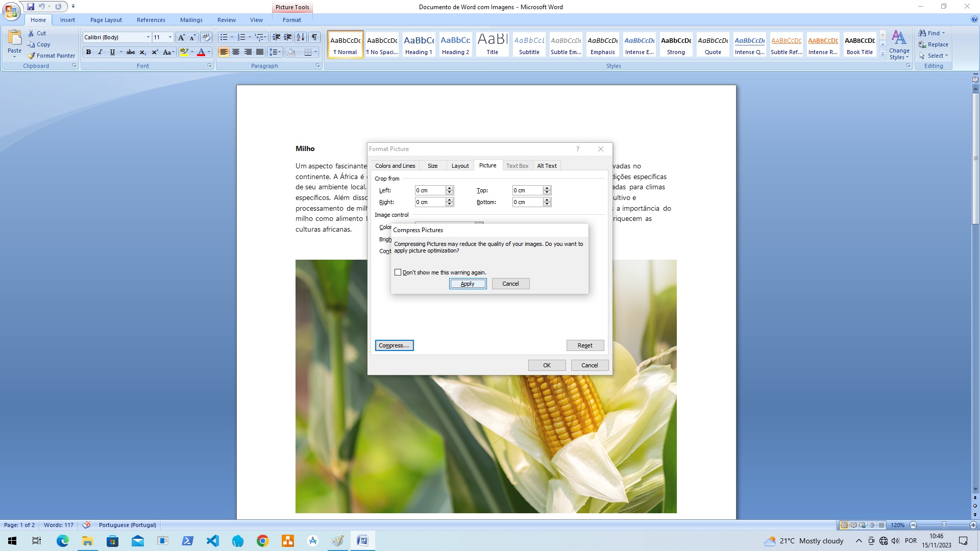Viewport: 980px width, 551px height.
Task: Open the Windows Start menu
Action: click(12, 541)
